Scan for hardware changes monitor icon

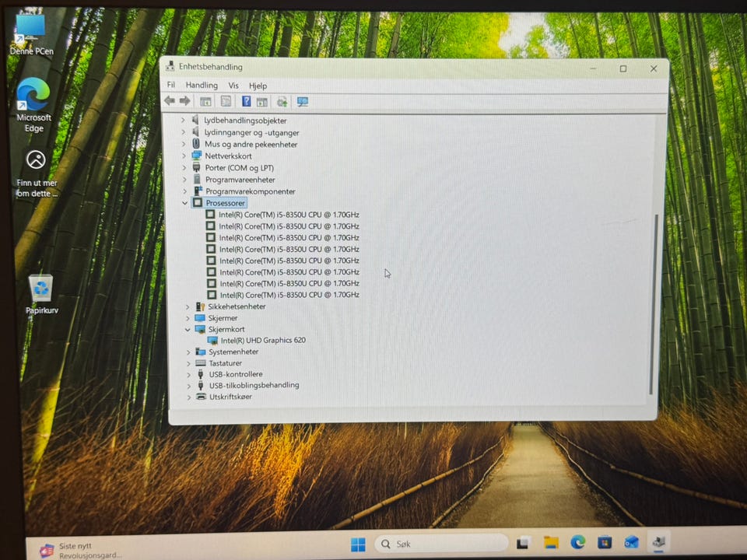[x=303, y=101]
